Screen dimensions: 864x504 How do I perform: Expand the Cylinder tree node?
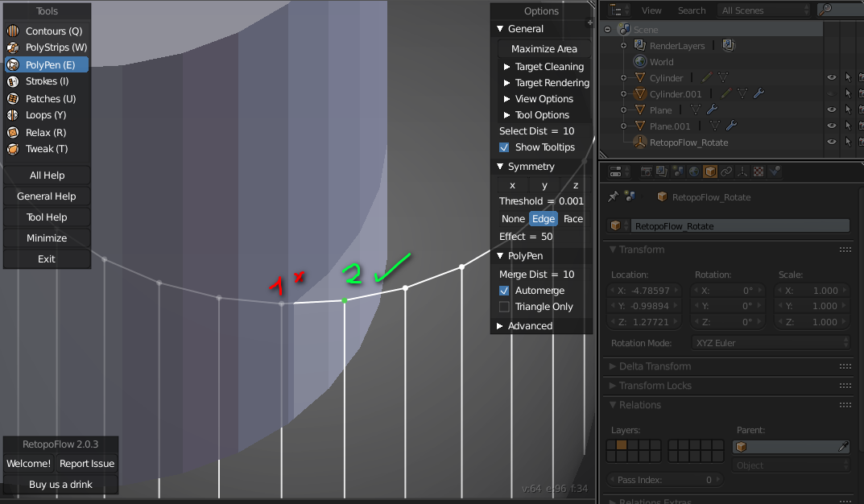pos(624,77)
